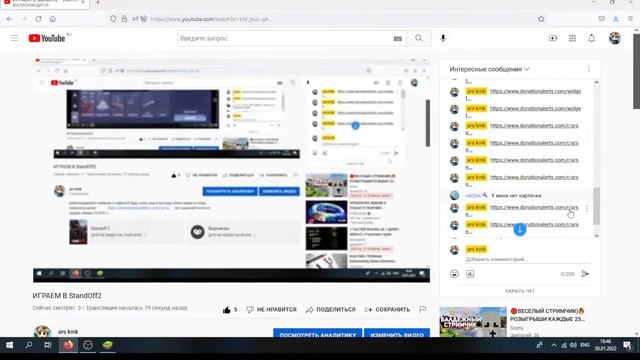Open the YouTube apps grid icon

572,38
